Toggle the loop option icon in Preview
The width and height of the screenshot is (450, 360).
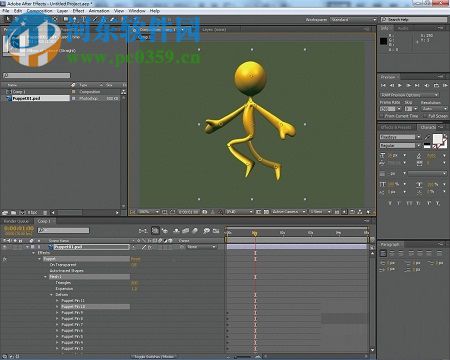(x=436, y=86)
